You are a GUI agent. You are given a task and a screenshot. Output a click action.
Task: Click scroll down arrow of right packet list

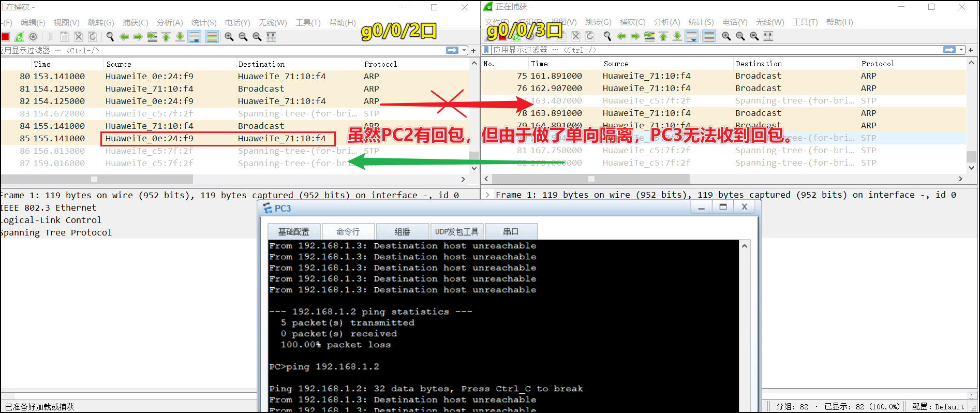[971, 167]
